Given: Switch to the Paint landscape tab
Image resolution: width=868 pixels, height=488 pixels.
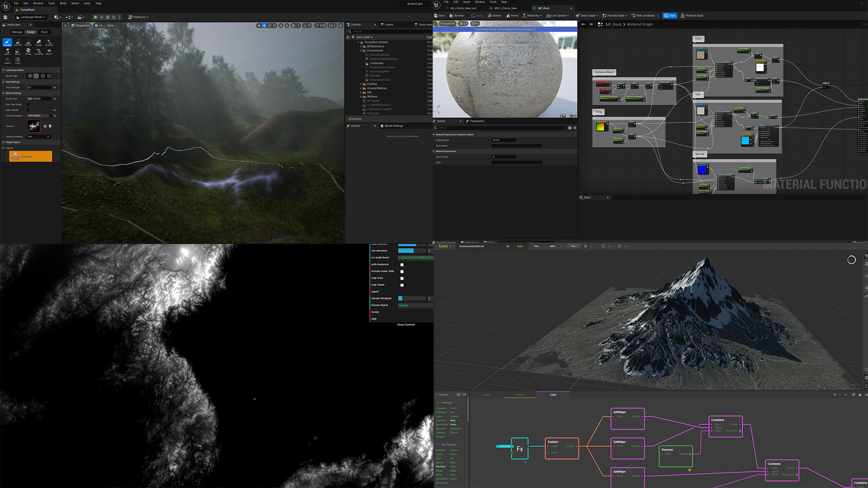Looking at the screenshot, I should pyautogui.click(x=44, y=32).
